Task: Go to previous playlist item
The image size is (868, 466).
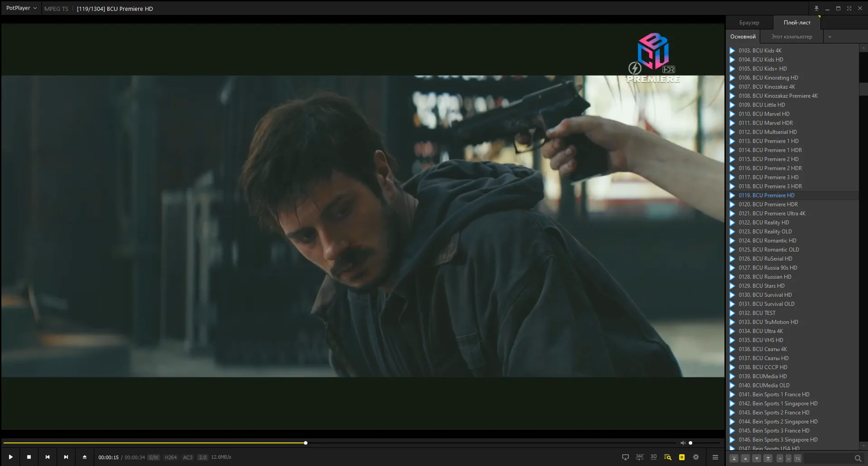Action: point(48,457)
